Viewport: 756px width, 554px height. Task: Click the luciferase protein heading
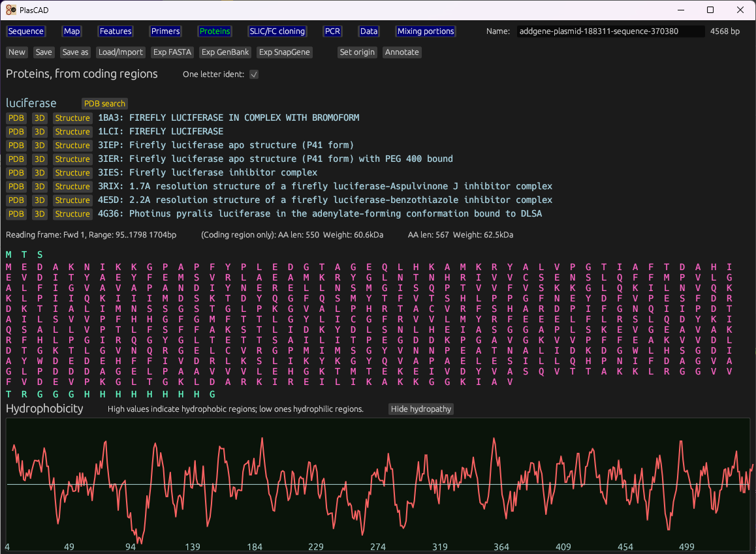tap(31, 103)
